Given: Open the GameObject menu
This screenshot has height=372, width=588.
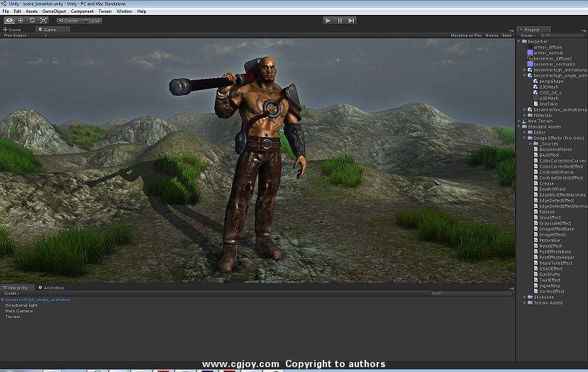Looking at the screenshot, I should pyautogui.click(x=54, y=11).
